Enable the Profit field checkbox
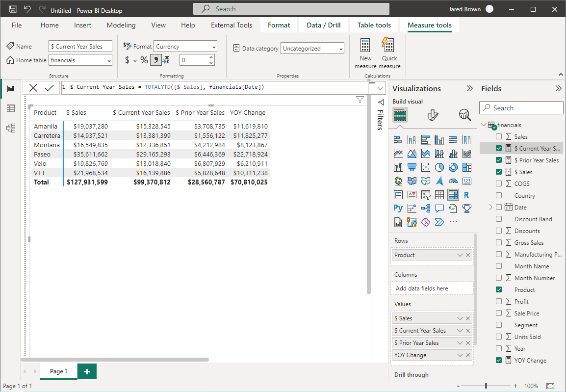This screenshot has width=566, height=392. (x=499, y=301)
